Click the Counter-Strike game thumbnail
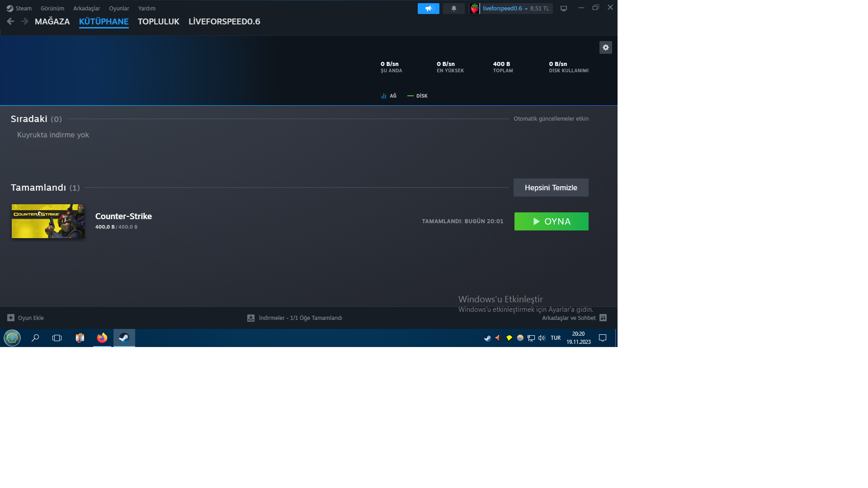The height and width of the screenshot is (488, 868). coord(48,221)
